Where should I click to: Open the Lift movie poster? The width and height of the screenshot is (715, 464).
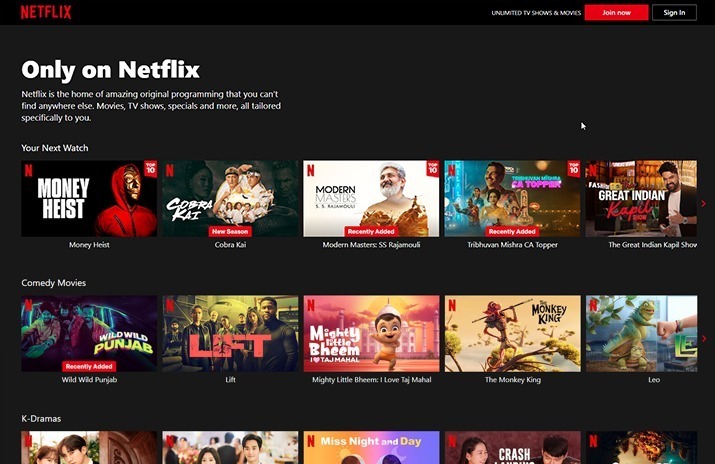[x=230, y=333]
